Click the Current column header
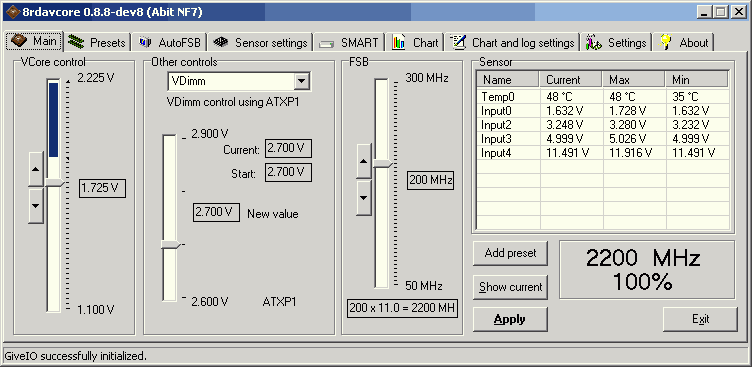 point(571,79)
